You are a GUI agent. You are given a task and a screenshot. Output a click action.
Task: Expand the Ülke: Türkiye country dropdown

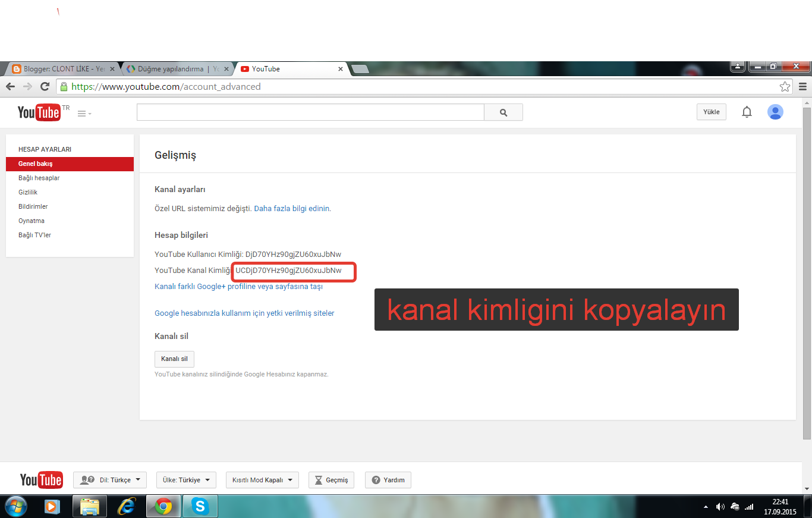tap(186, 480)
